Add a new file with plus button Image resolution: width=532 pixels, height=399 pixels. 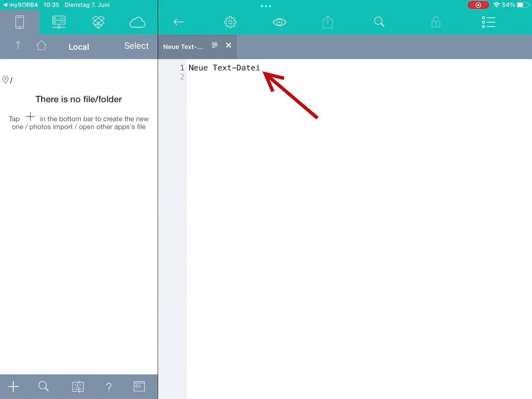(13, 387)
